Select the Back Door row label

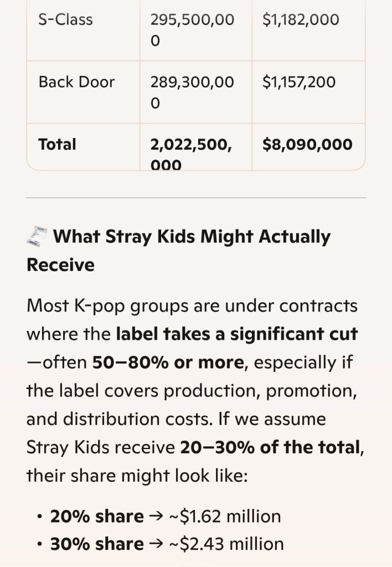coord(76,82)
